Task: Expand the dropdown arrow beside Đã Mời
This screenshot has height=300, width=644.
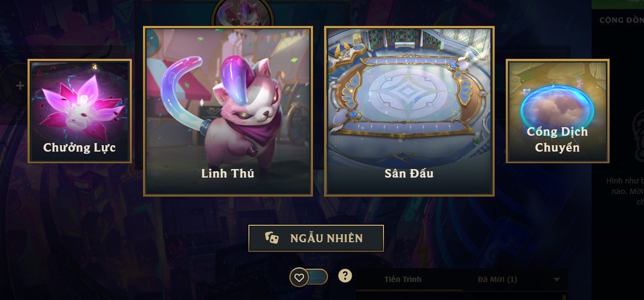Action: point(557,280)
